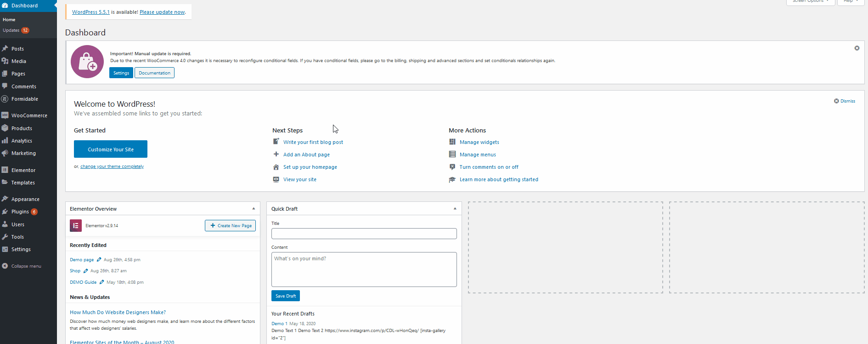Click the Updates count badge showing 12

click(25, 30)
